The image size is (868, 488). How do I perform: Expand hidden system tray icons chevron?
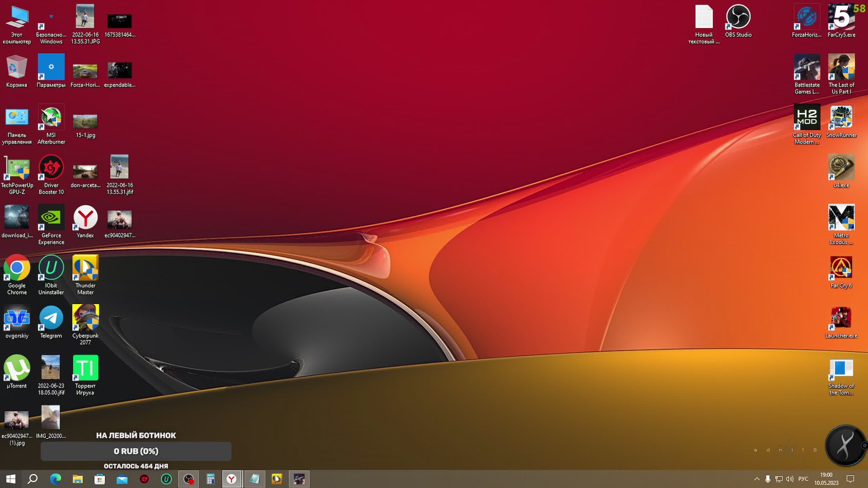[x=757, y=479]
